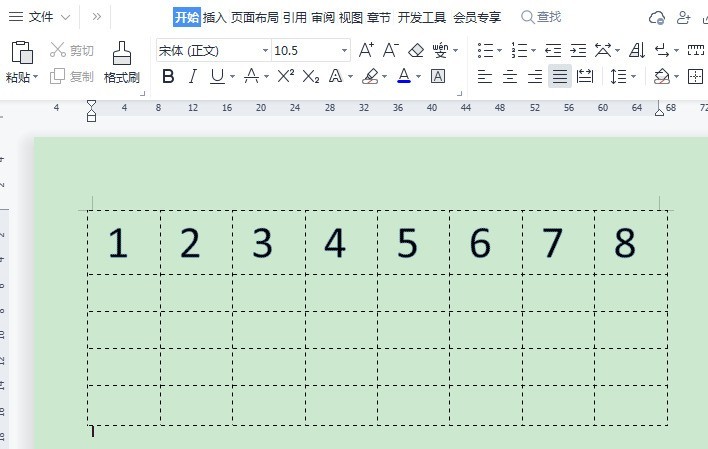The height and width of the screenshot is (449, 708).
Task: Apply the blue font color
Action: [404, 76]
